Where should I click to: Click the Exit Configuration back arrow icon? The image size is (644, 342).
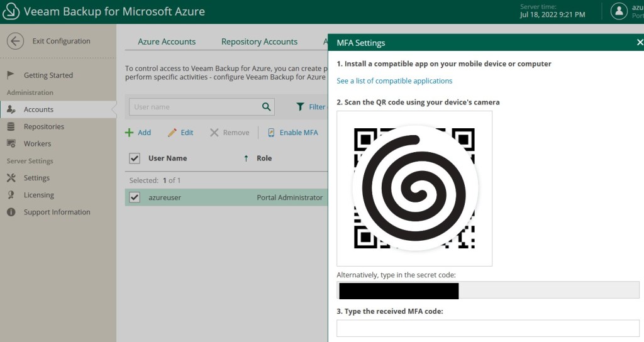point(16,41)
